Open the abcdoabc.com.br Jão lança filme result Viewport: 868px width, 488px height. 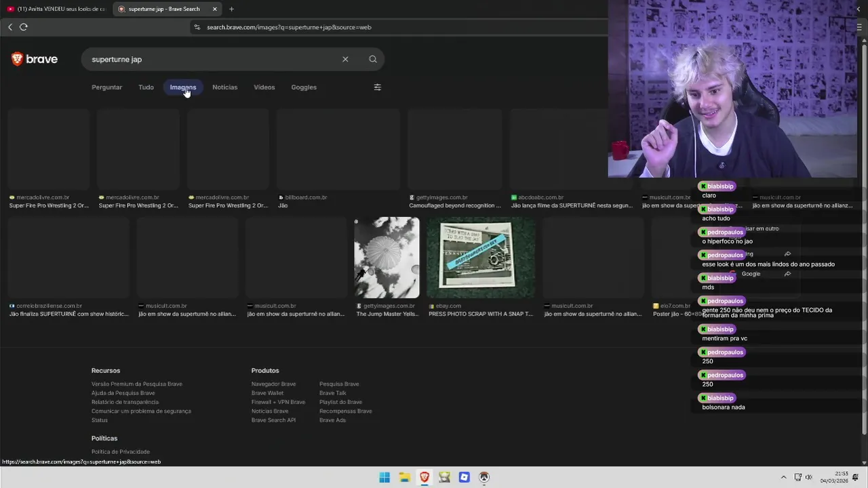572,159
